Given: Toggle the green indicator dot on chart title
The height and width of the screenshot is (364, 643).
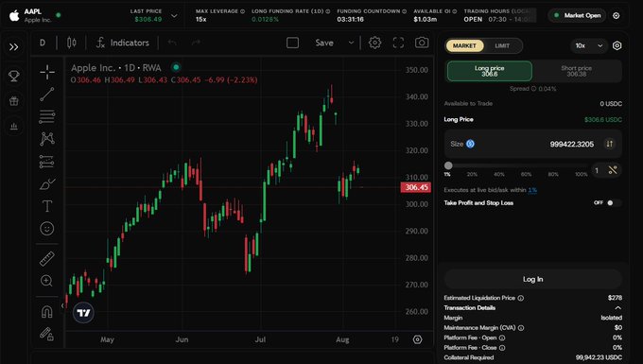Looking at the screenshot, I should 176,67.
